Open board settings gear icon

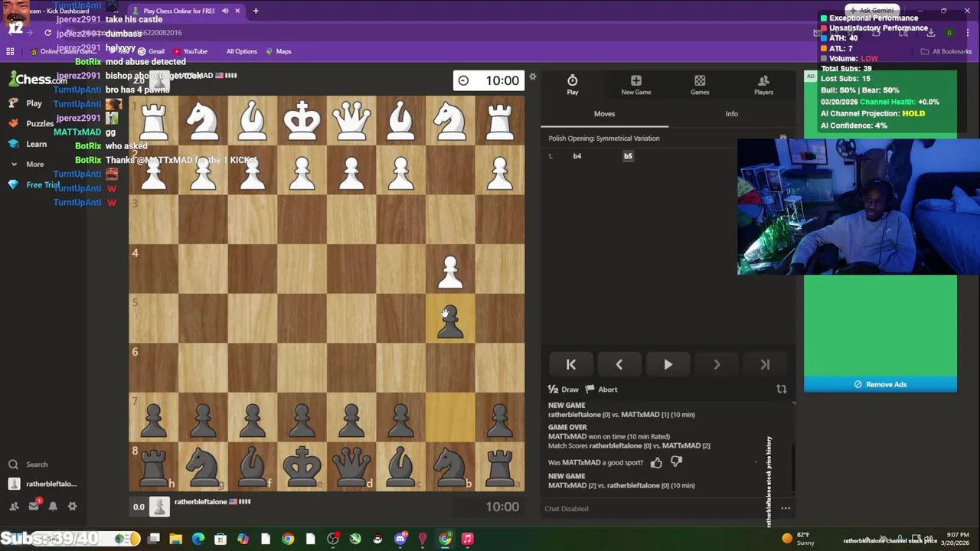[533, 77]
